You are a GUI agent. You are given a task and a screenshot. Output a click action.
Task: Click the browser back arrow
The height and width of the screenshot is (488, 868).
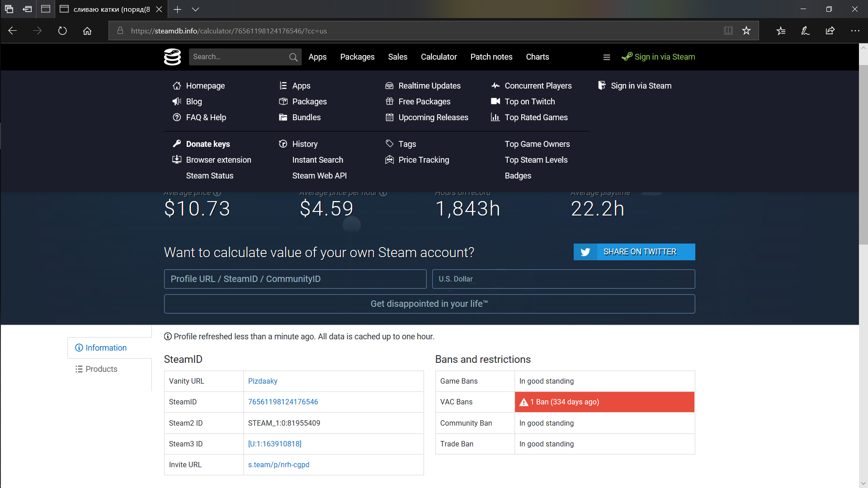pos(13,31)
